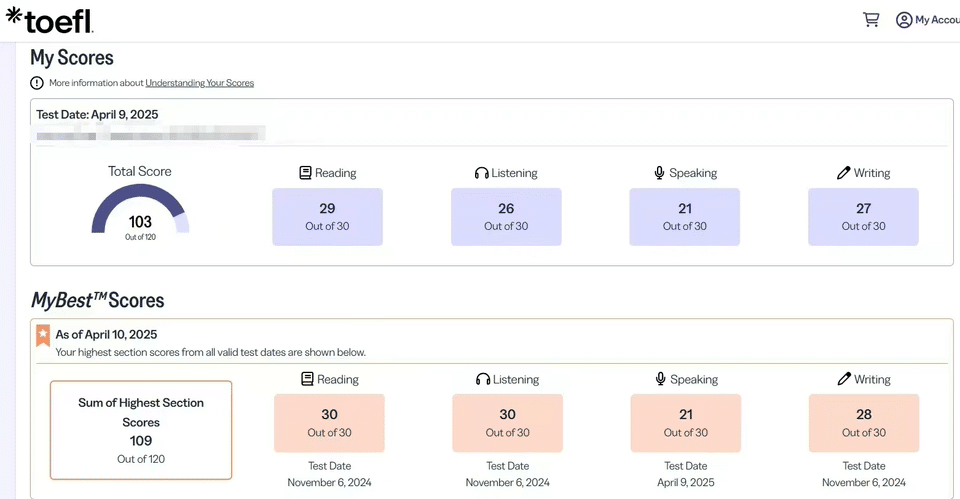Screen dimensions: 960x499
Task: Click the Sum of Highest Section Scores box
Action: coord(141,430)
